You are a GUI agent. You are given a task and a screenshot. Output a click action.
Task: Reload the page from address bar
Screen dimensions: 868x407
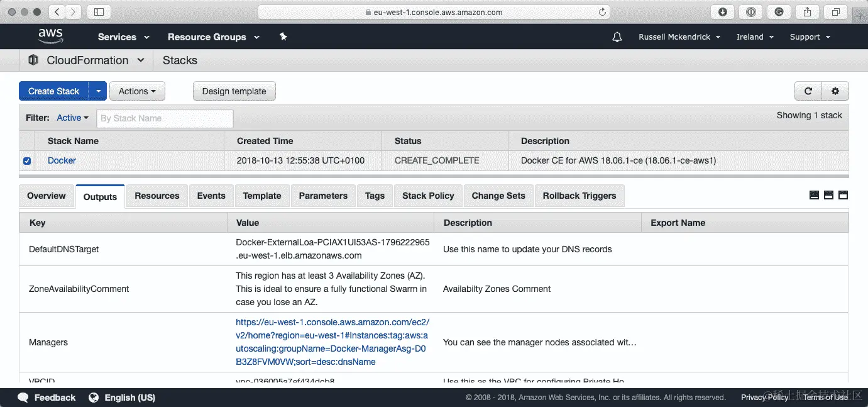602,12
